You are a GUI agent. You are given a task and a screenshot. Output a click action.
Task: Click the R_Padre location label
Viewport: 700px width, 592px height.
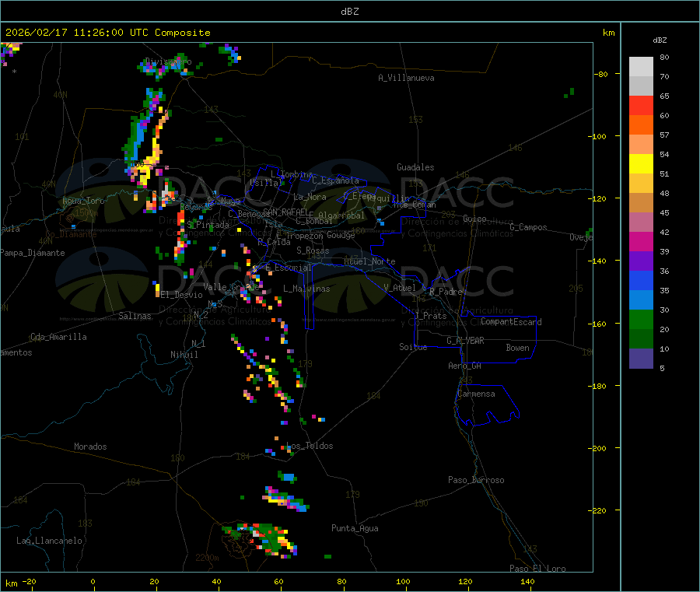pos(446,292)
